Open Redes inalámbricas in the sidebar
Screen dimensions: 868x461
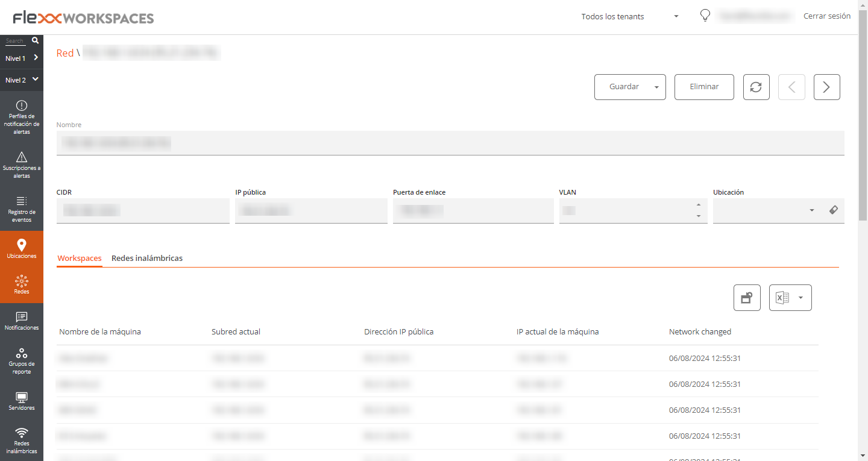pos(22,441)
